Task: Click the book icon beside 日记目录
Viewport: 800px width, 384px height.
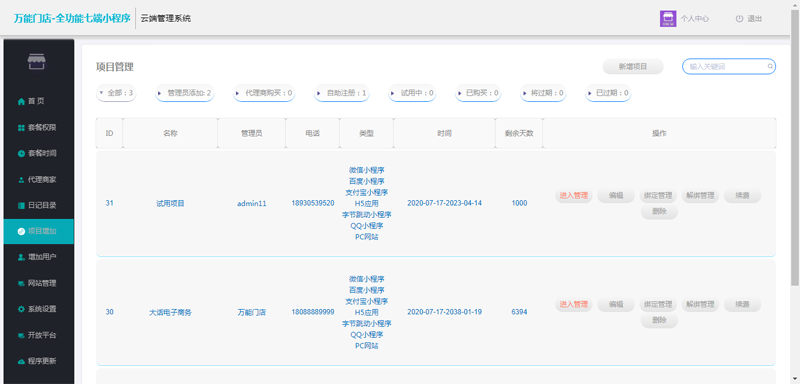Action: coord(21,206)
